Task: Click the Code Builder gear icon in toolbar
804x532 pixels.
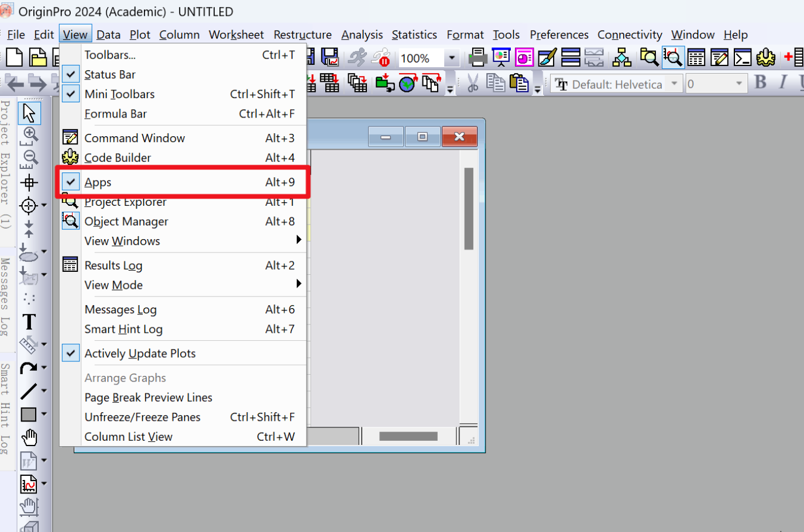Action: pos(765,57)
